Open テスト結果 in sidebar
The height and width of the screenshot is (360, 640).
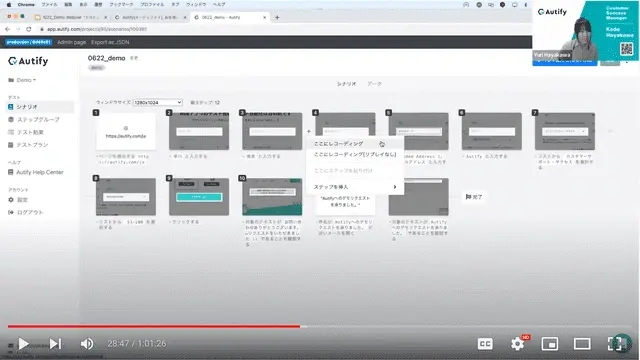pos(26,132)
